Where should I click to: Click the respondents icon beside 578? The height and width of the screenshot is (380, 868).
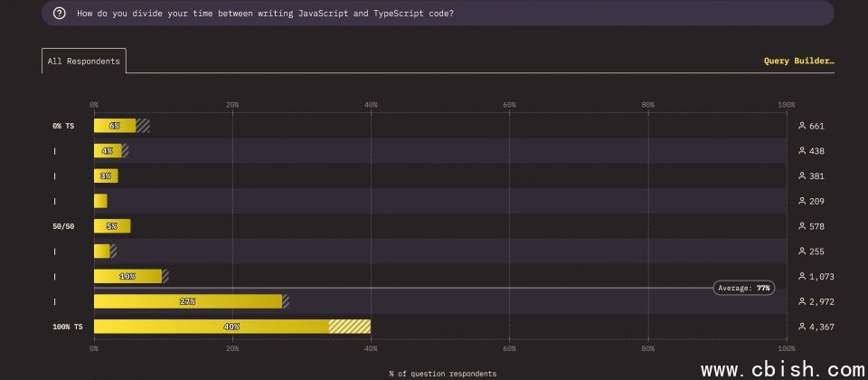[802, 226]
